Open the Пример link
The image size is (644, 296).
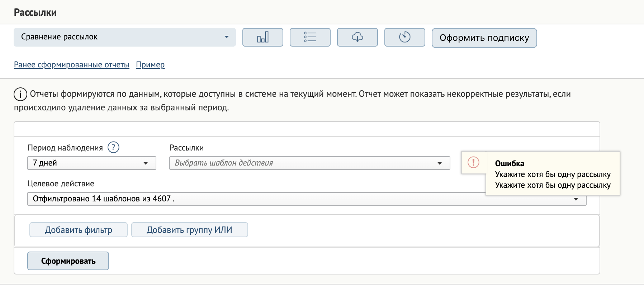pos(150,65)
